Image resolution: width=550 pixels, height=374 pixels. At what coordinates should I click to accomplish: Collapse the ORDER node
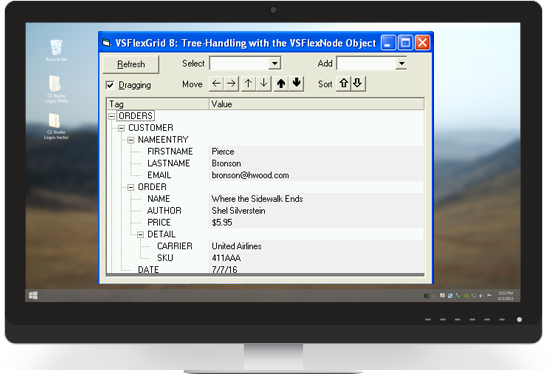click(x=131, y=187)
